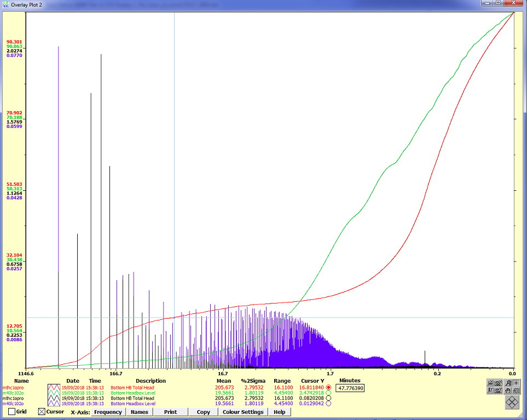The image size is (527, 420).
Task: Select the linear Y-axis scaling icon
Action: coord(490,390)
